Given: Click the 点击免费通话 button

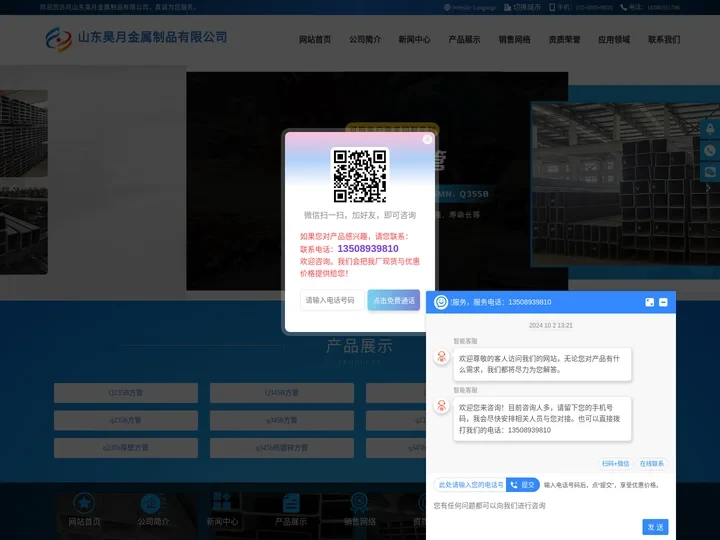Looking at the screenshot, I should click(x=394, y=300).
